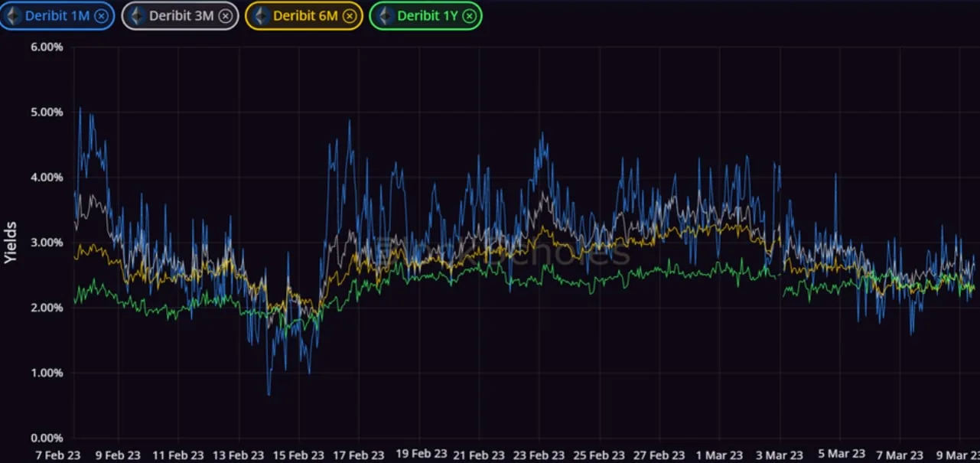The width and height of the screenshot is (980, 463).
Task: Click the 1.00% y-axis label
Action: click(x=47, y=373)
